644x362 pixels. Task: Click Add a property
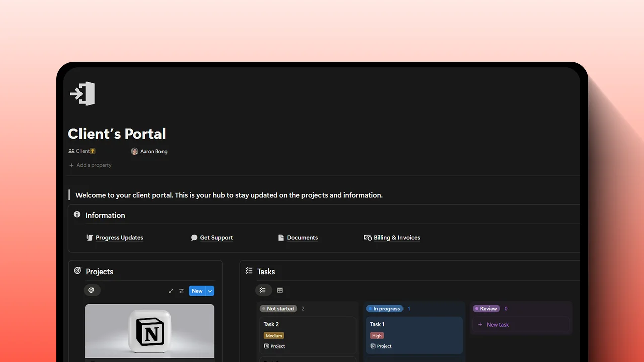(x=90, y=165)
